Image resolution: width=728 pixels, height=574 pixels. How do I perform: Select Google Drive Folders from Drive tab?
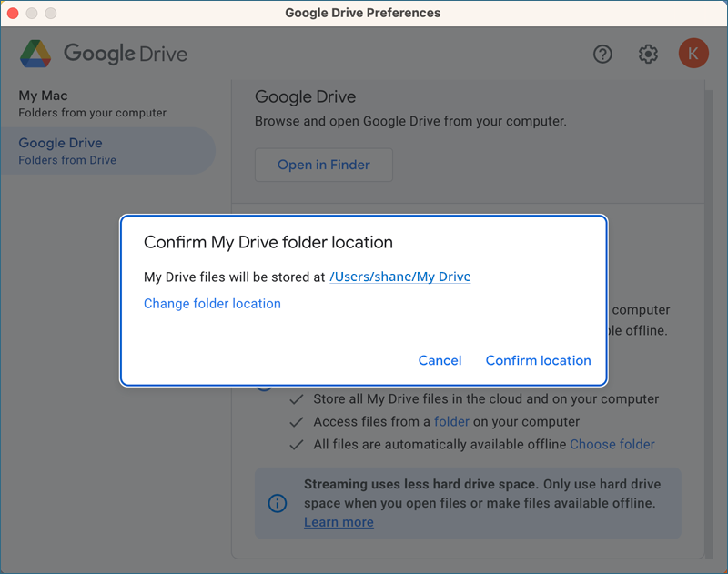click(107, 151)
